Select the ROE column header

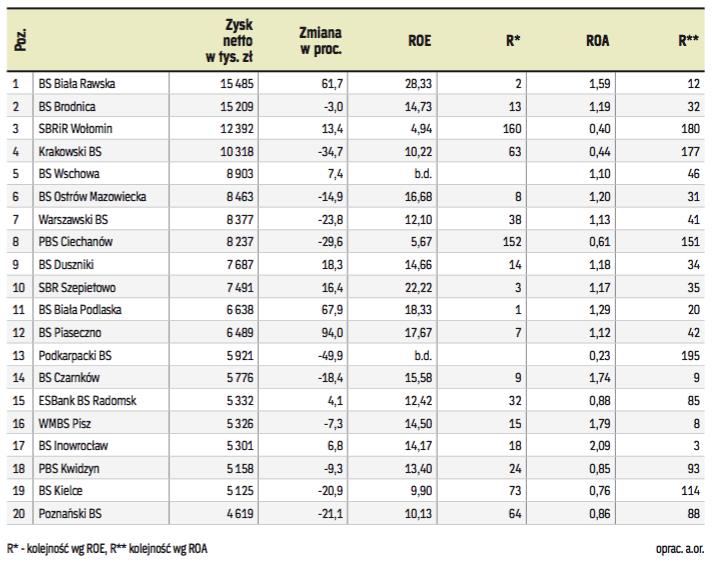coord(420,42)
